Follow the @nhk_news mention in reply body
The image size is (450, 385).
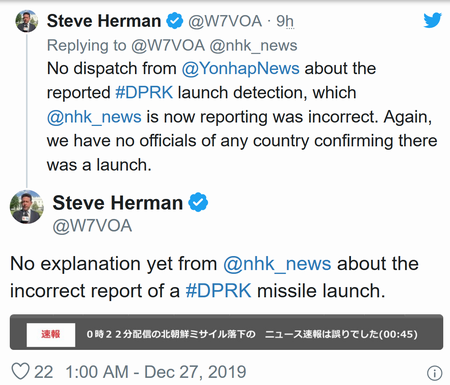[x=94, y=117]
